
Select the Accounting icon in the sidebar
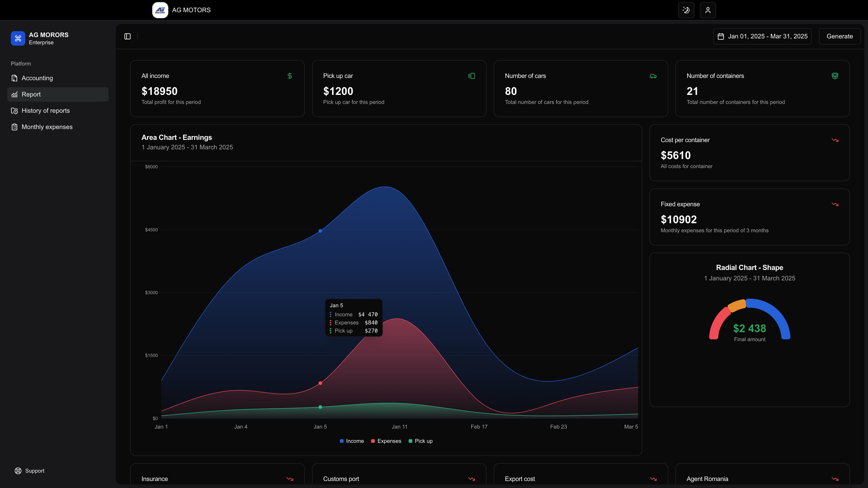pos(14,78)
